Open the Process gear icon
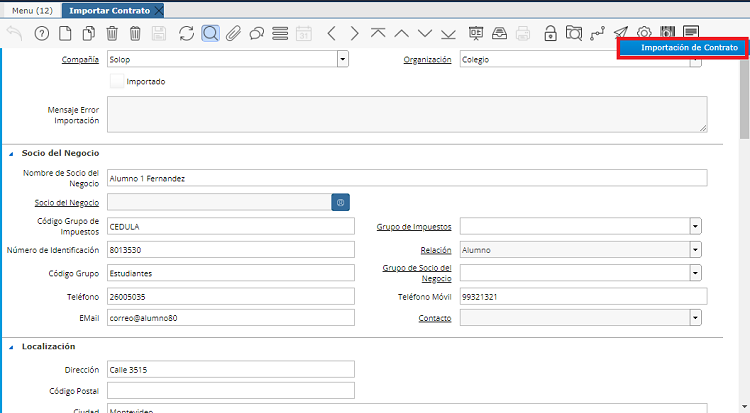Image resolution: width=750 pixels, height=413 pixels. coord(644,33)
